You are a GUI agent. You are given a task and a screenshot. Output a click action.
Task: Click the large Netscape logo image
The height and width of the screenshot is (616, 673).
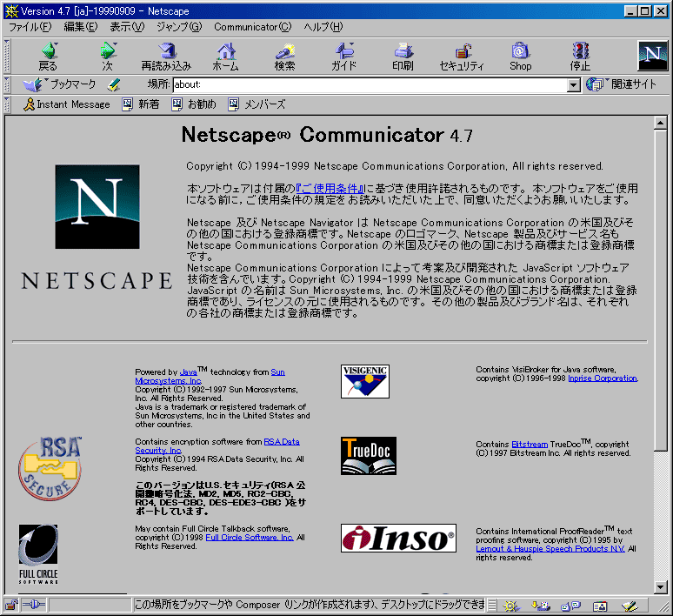[x=97, y=206]
